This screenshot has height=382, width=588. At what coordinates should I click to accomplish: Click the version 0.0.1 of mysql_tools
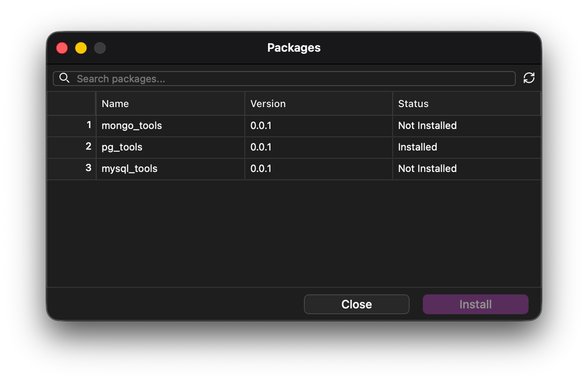click(261, 169)
